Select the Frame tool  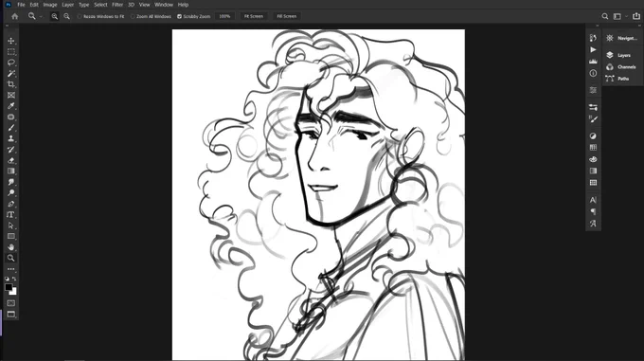click(x=11, y=96)
